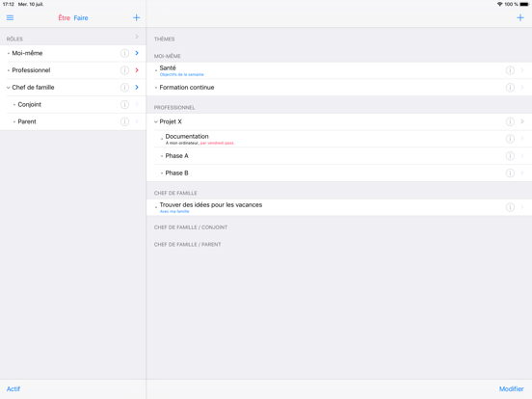Viewport: 532px width, 399px height.
Task: Check the Wi-Fi status icon
Action: pyautogui.click(x=499, y=4)
